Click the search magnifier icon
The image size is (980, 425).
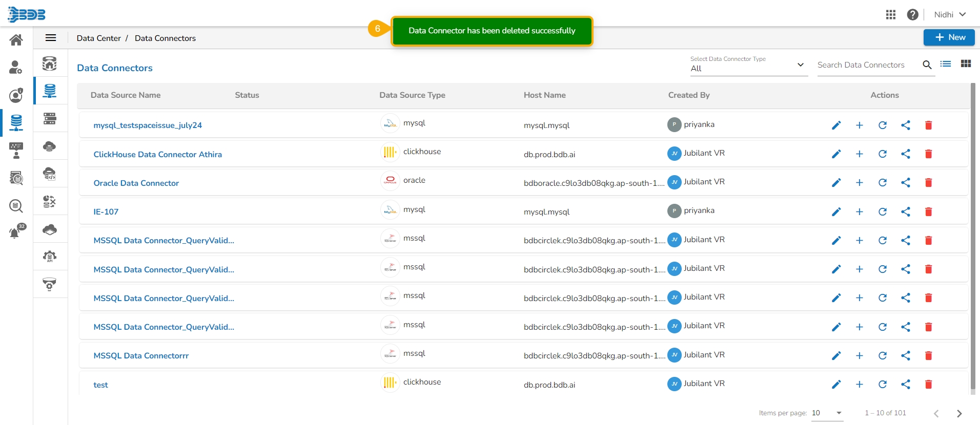927,65
